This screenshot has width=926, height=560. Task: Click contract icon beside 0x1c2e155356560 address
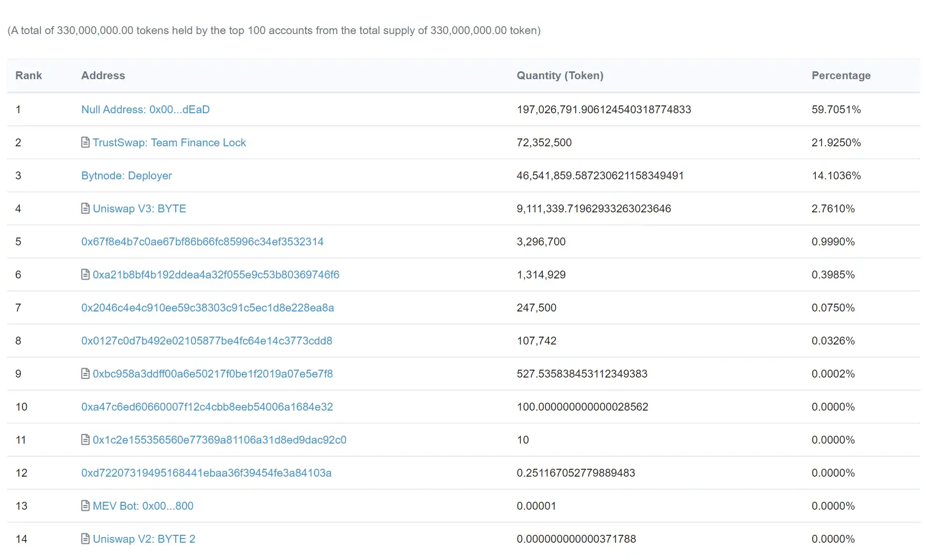coord(85,439)
